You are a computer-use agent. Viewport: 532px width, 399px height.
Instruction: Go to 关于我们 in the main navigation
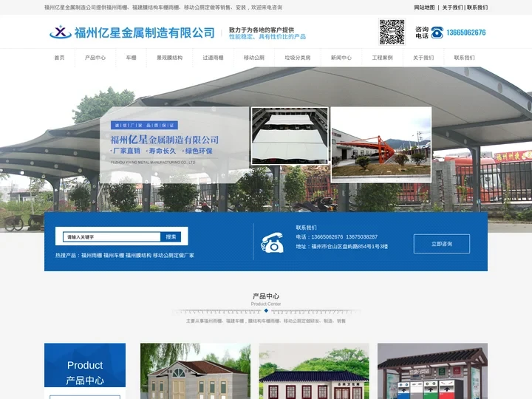click(x=423, y=58)
